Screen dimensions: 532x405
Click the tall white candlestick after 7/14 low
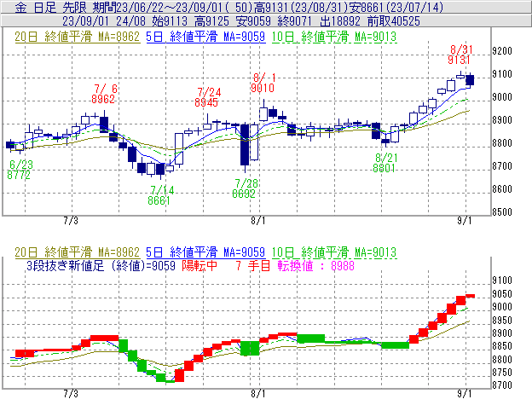point(179,148)
